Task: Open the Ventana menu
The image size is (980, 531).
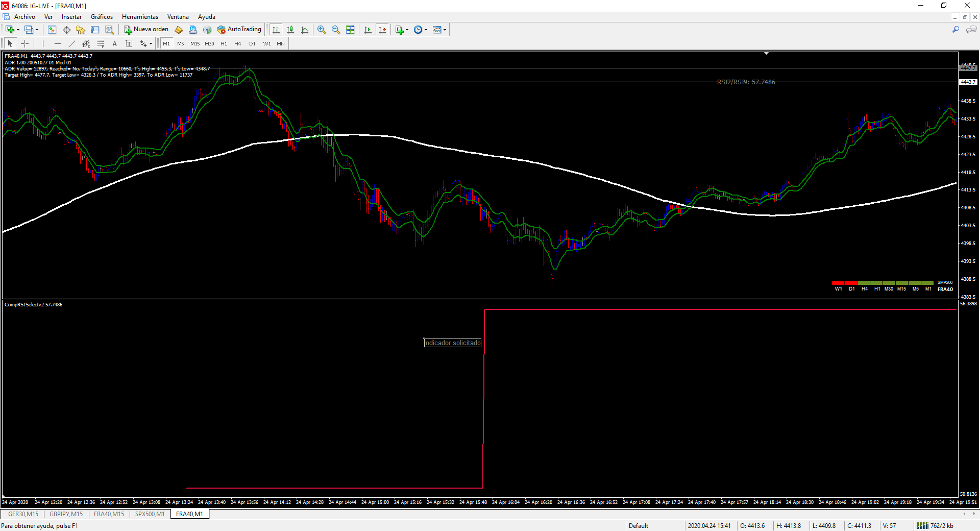Action: [x=178, y=17]
